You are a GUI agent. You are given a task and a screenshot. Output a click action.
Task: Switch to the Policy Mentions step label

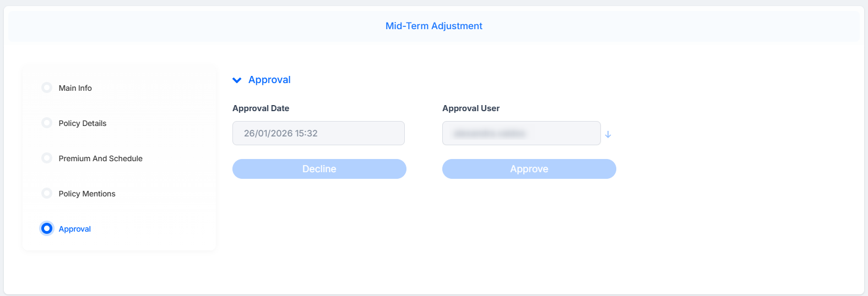click(87, 194)
